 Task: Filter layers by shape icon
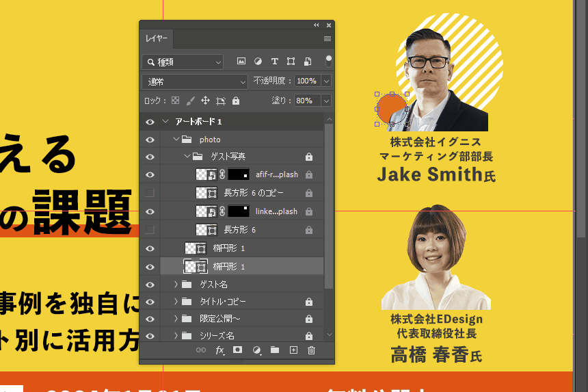click(291, 62)
